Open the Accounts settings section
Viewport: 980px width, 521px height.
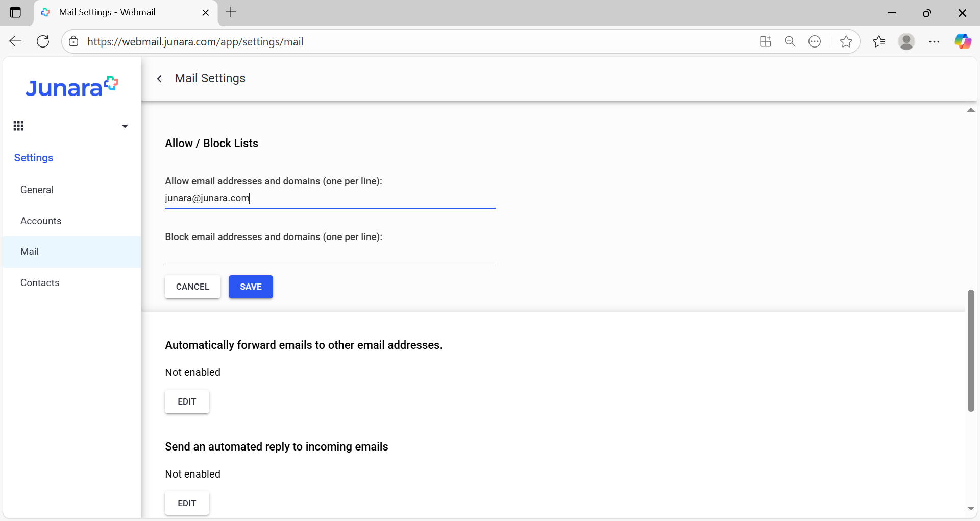[72, 221]
